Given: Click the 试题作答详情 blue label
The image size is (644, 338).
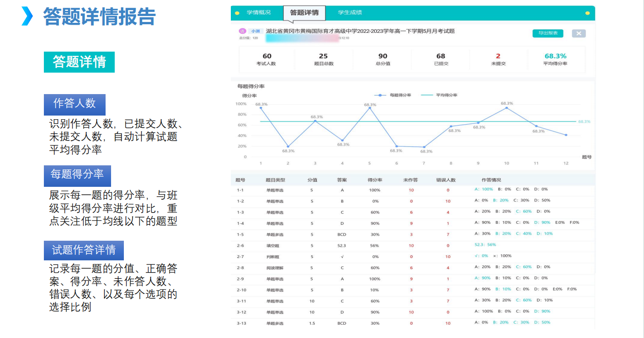Looking at the screenshot, I should (x=84, y=250).
